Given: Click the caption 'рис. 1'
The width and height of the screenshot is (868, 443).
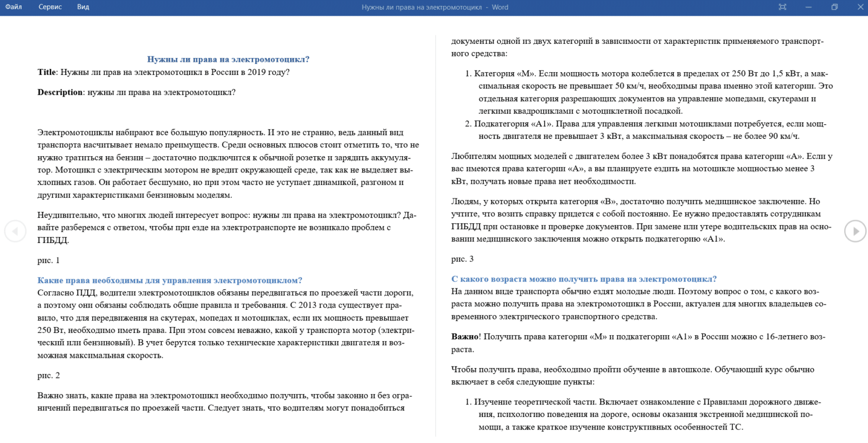Looking at the screenshot, I should [x=48, y=260].
